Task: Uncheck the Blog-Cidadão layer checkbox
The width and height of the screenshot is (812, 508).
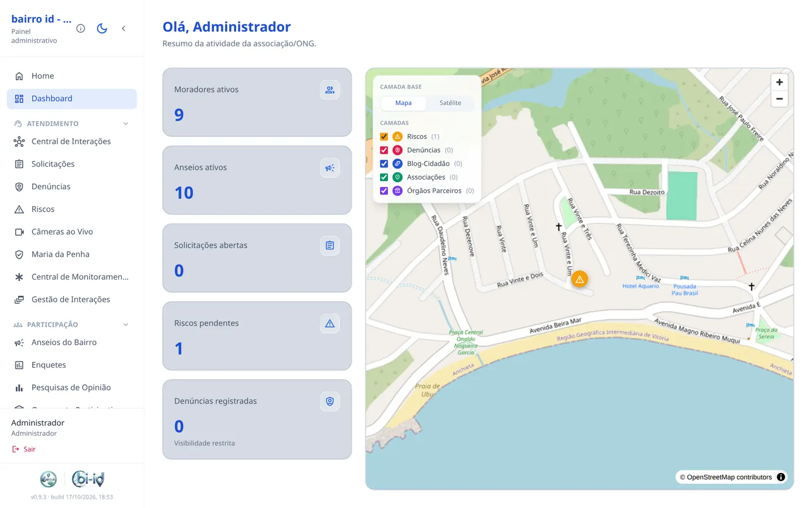Action: [384, 164]
